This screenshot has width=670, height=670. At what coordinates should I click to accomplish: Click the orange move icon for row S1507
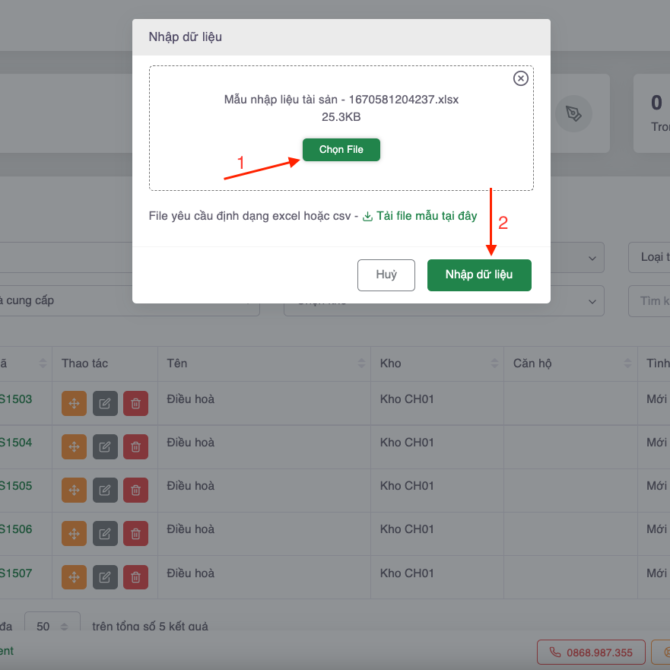[x=74, y=577]
